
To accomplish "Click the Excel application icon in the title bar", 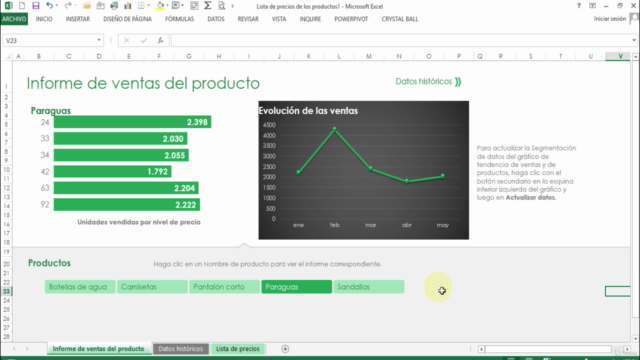I will (8, 6).
